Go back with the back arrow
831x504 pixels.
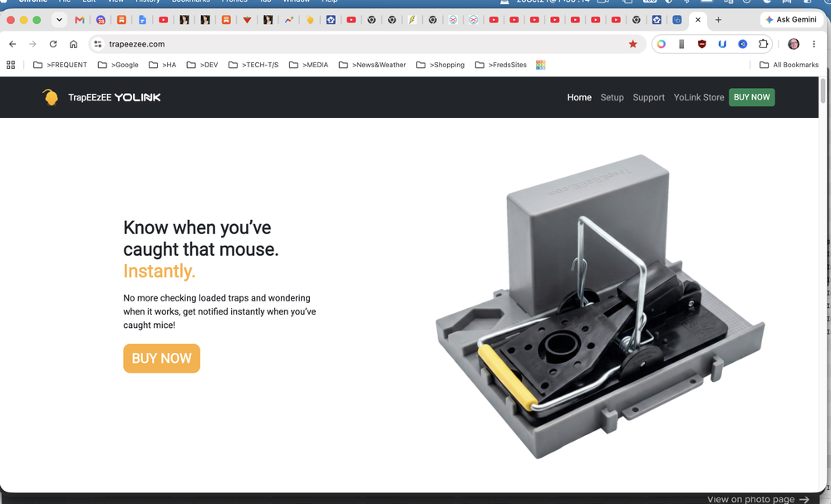pos(12,44)
